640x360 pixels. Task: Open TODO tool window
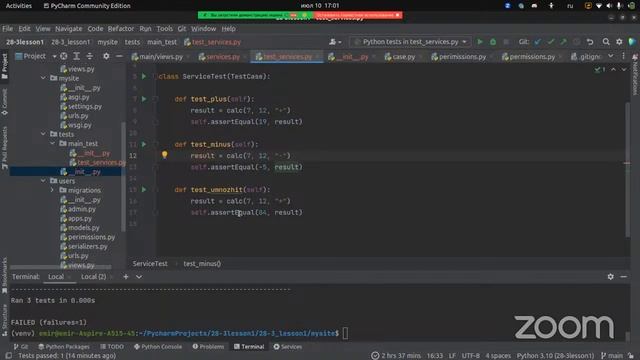point(111,347)
